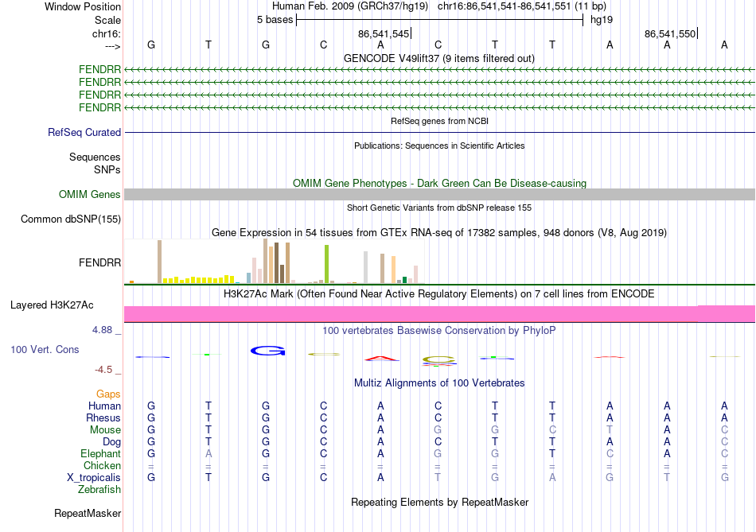Click the 86,541,545 position marker
The width and height of the screenshot is (756, 532).
(x=384, y=33)
